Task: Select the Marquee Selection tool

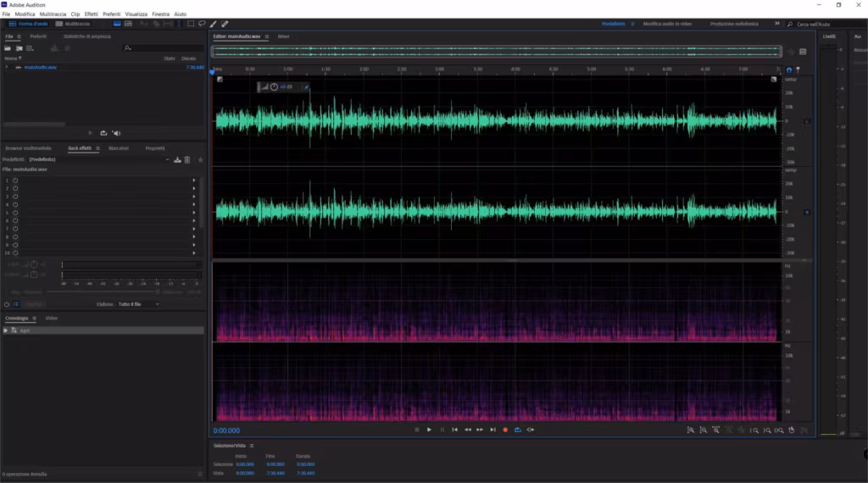Action: tap(191, 24)
